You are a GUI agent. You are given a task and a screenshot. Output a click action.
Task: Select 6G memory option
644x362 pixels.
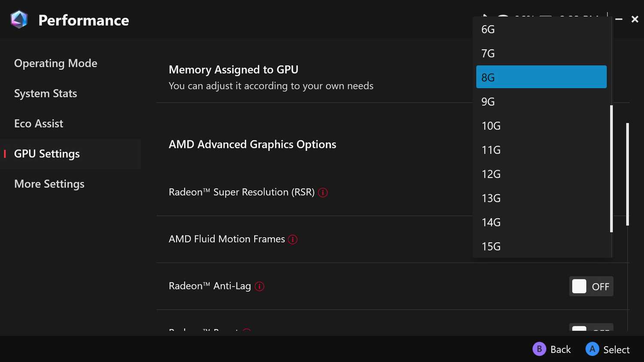point(541,29)
